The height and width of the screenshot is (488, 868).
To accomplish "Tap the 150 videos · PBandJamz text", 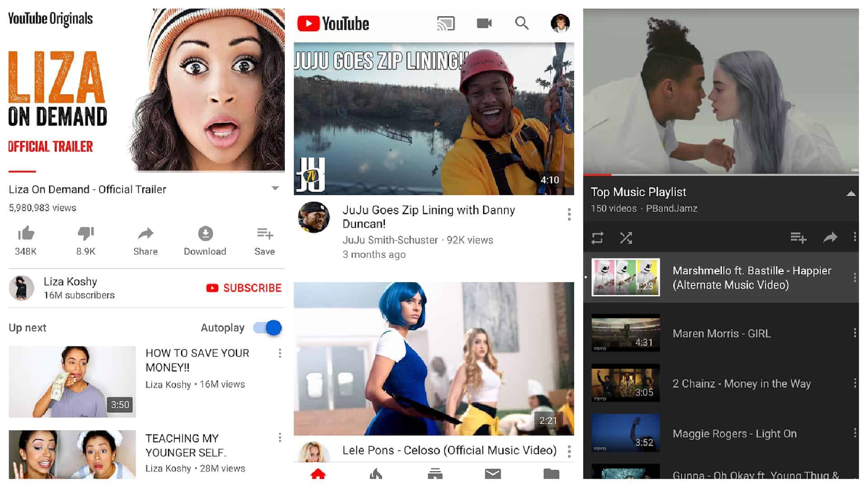I will (x=644, y=208).
